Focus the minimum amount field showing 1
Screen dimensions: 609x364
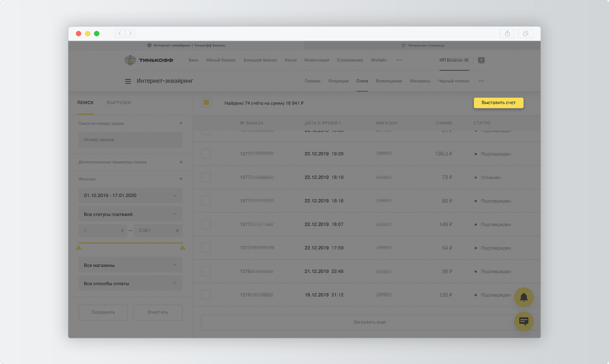[103, 230]
